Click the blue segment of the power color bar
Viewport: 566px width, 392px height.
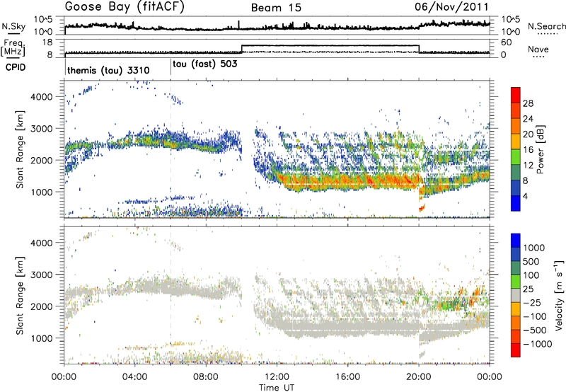[516, 203]
